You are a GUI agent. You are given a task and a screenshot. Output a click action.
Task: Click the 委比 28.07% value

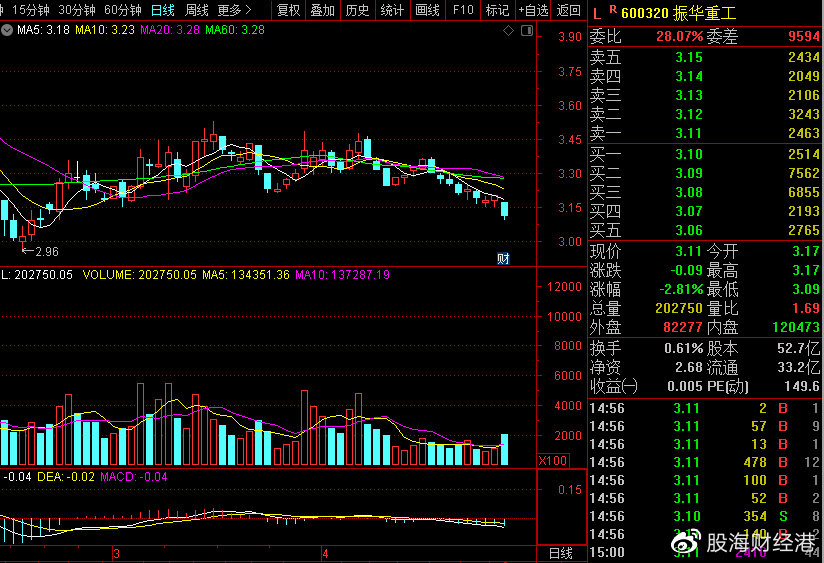(679, 36)
